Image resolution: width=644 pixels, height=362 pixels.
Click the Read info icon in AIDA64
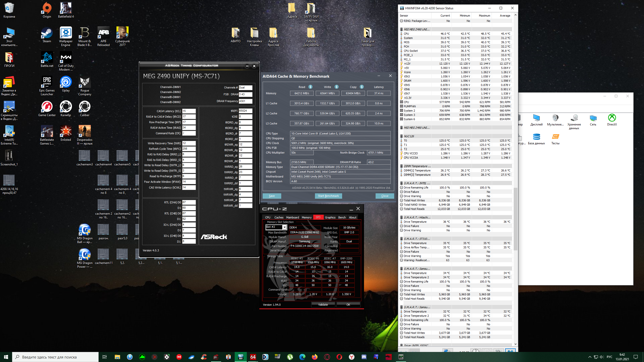point(310,87)
